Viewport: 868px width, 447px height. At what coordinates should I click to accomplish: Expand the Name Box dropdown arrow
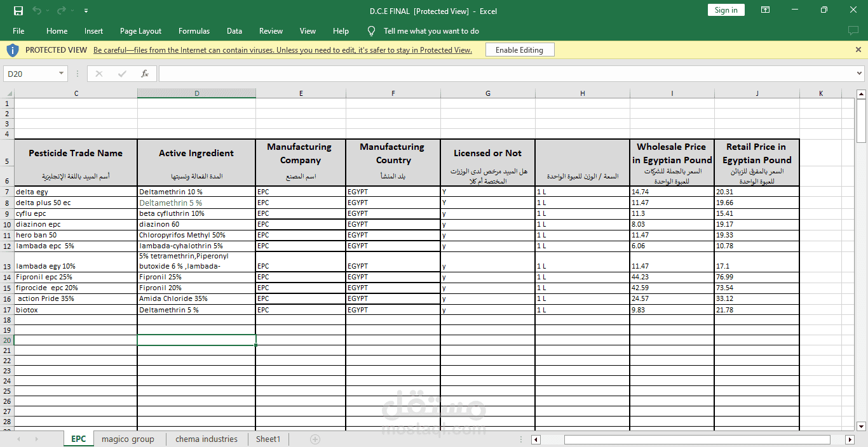tap(62, 74)
